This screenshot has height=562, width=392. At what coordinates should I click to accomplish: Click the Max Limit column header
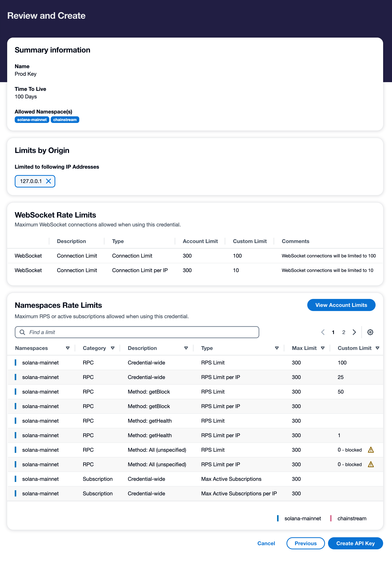[304, 348]
